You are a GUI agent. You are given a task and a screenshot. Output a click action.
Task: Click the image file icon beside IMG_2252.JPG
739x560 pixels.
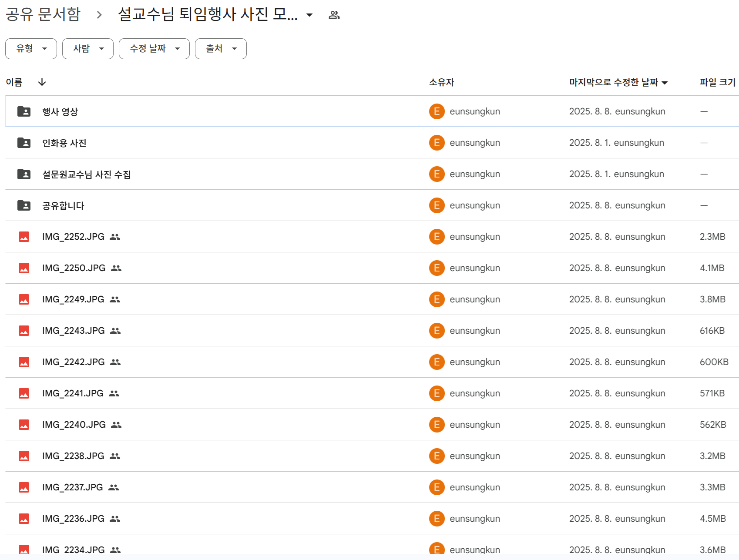(x=24, y=237)
